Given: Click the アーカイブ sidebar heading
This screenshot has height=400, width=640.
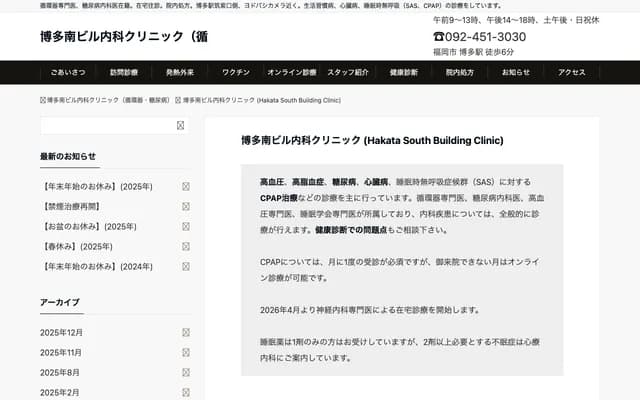Looking at the screenshot, I should tap(60, 302).
